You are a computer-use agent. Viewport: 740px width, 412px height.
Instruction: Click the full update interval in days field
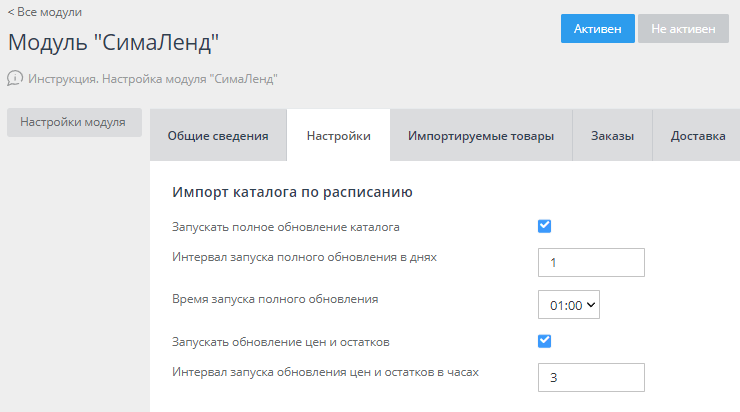pos(591,262)
